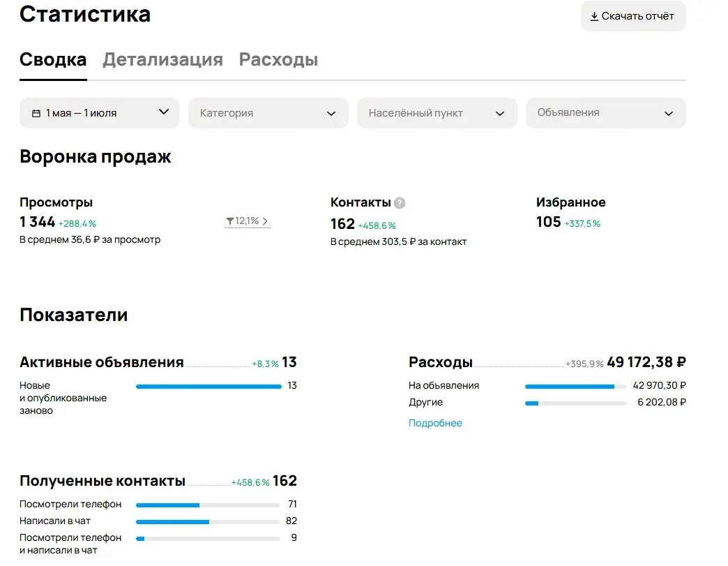Click the Воронка продаж heading

point(95,156)
